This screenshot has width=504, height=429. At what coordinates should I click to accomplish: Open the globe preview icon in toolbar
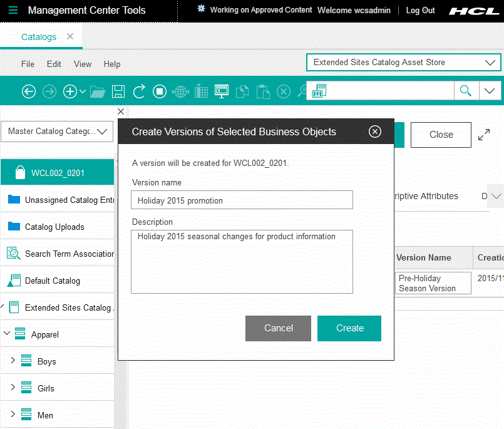(180, 91)
